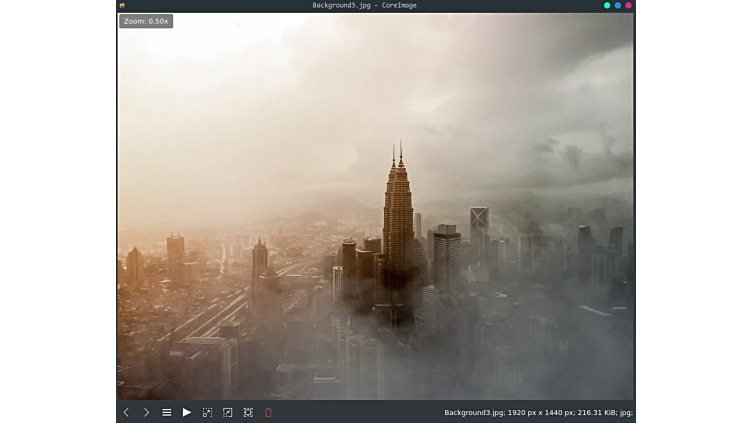
Task: Click the file info text in status bar
Action: (x=538, y=412)
